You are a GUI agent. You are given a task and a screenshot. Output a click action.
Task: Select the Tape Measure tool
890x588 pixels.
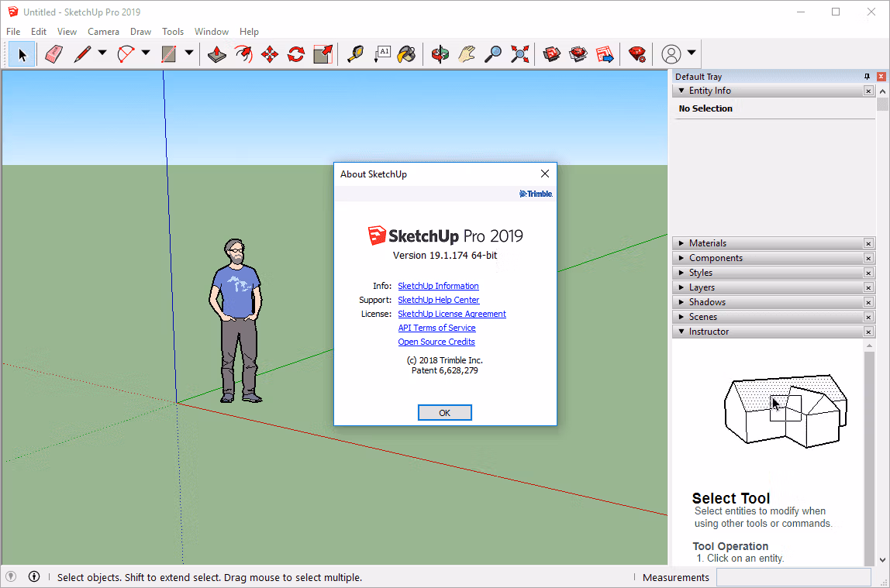[355, 54]
